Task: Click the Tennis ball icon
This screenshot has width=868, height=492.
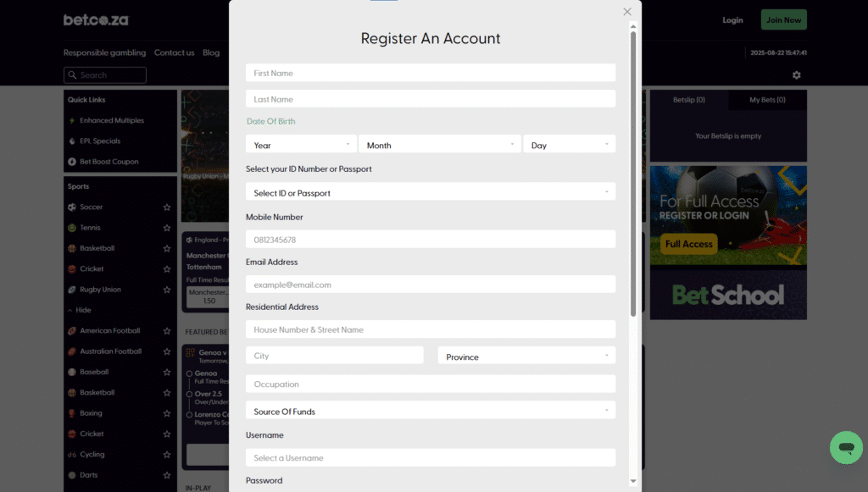Action: pos(72,228)
